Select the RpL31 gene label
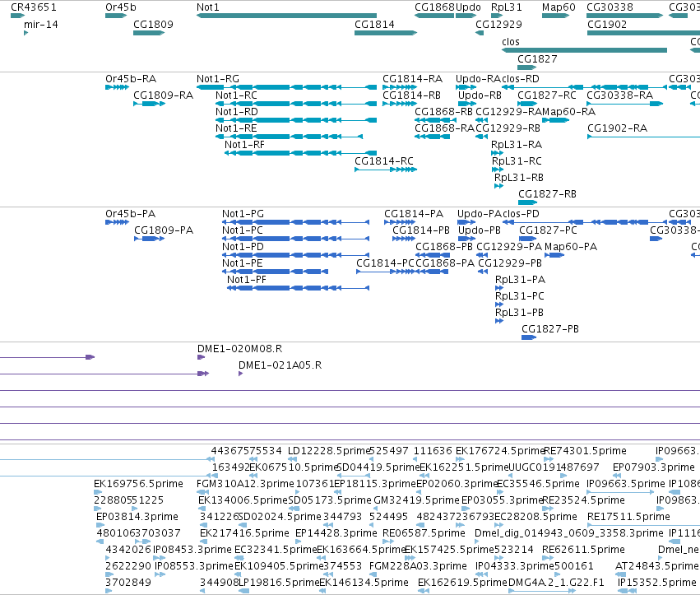Viewport: 700px width, 595px height. click(506, 7)
